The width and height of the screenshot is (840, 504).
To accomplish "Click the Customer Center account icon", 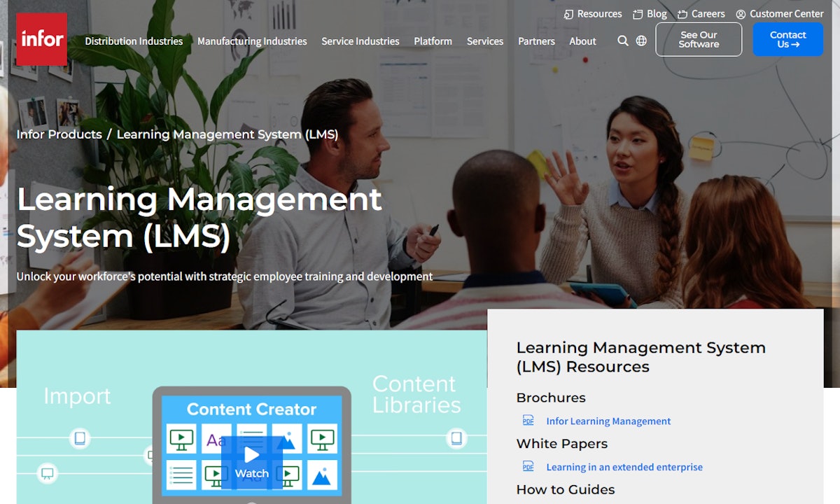I will 740,13.
